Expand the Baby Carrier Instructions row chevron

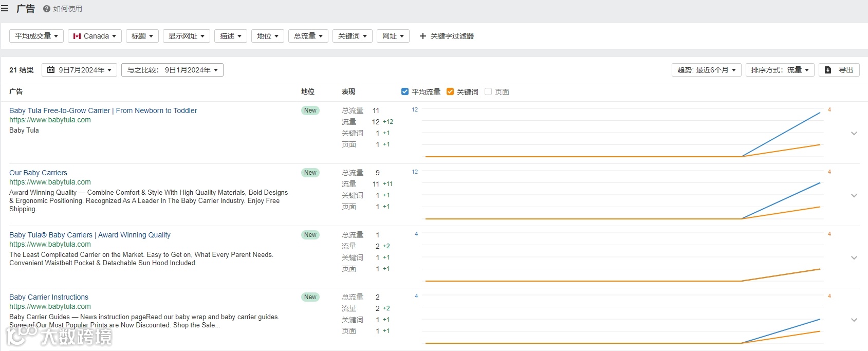(x=854, y=320)
